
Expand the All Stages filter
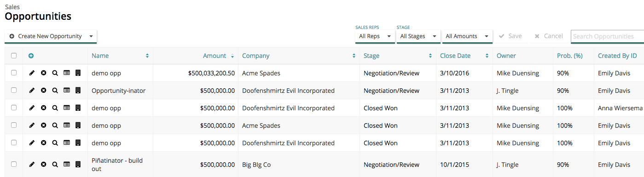[x=418, y=36]
